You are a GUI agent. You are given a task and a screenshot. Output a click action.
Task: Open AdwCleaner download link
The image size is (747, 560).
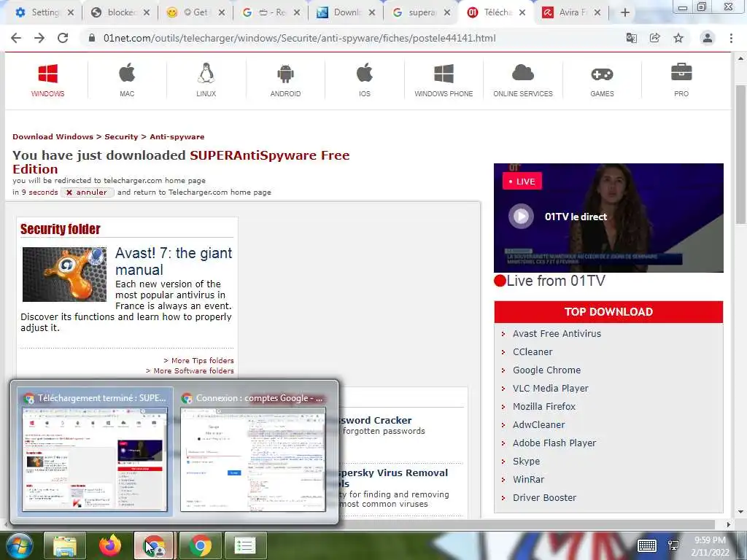[x=538, y=424]
